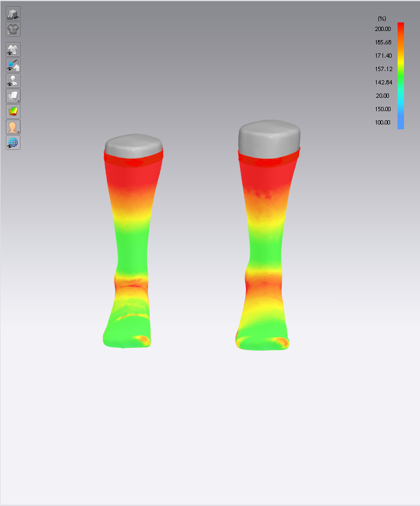The height and width of the screenshot is (506, 420).
Task: Click the legend value 157.12
Action: [384, 69]
